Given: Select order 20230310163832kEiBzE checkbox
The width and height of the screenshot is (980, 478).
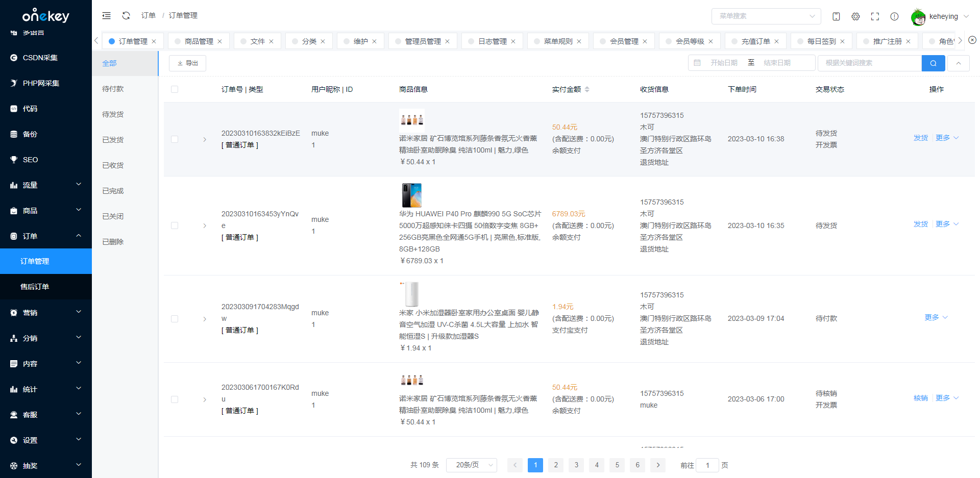Looking at the screenshot, I should click(x=175, y=139).
